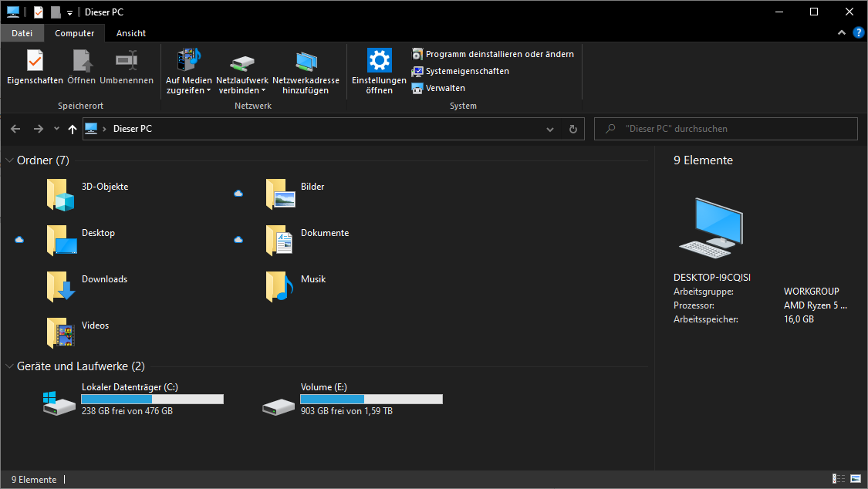
Task: Open the blue help icon
Action: click(x=858, y=32)
